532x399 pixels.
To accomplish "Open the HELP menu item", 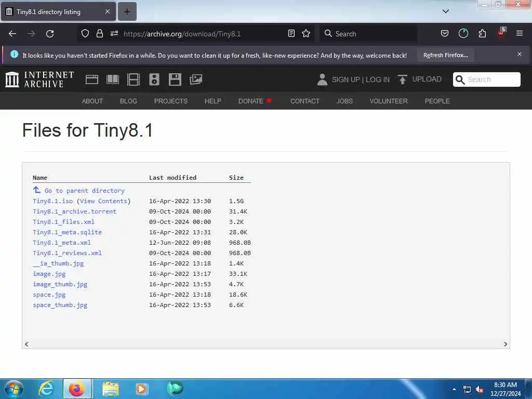I will coord(212,101).
